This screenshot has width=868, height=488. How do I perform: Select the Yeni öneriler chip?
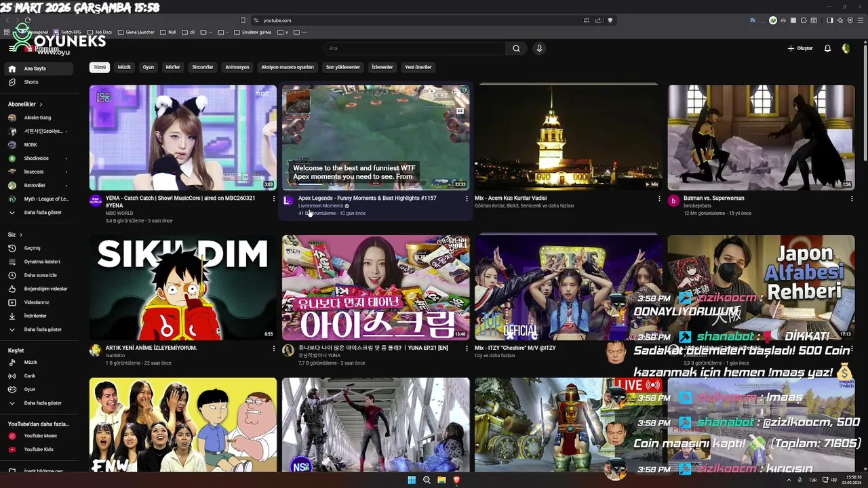click(418, 67)
